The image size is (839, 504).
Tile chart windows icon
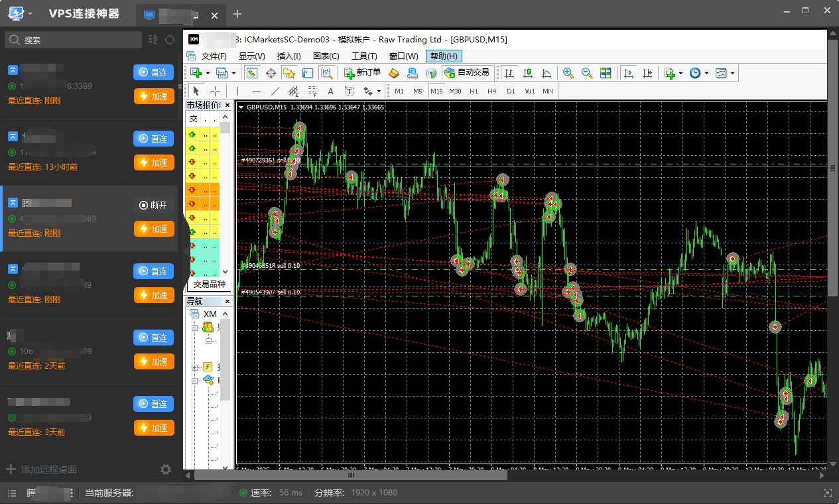click(606, 73)
